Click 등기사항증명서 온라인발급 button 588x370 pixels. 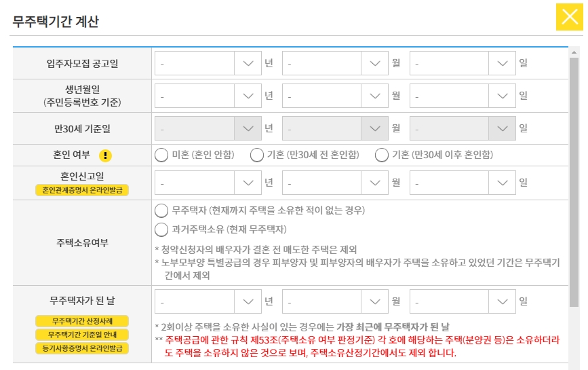click(82, 348)
